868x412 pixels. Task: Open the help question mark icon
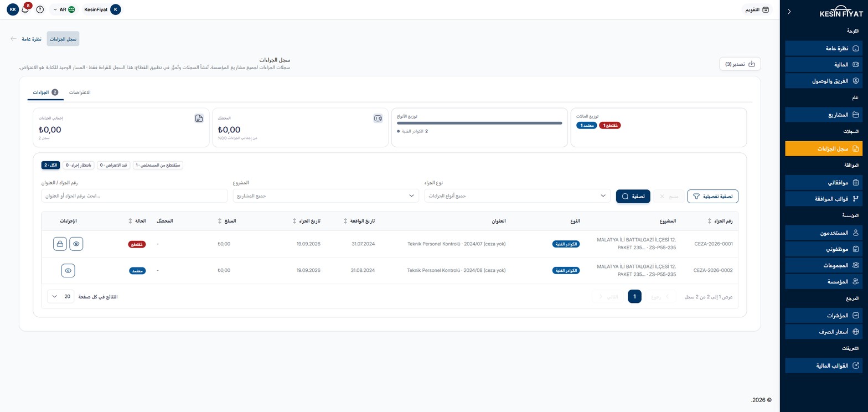coord(40,9)
